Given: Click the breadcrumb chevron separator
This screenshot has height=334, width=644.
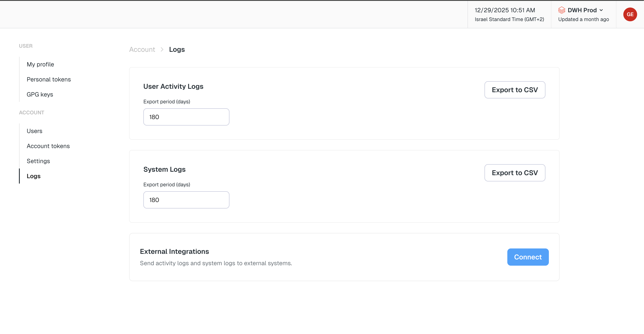Looking at the screenshot, I should [x=162, y=49].
